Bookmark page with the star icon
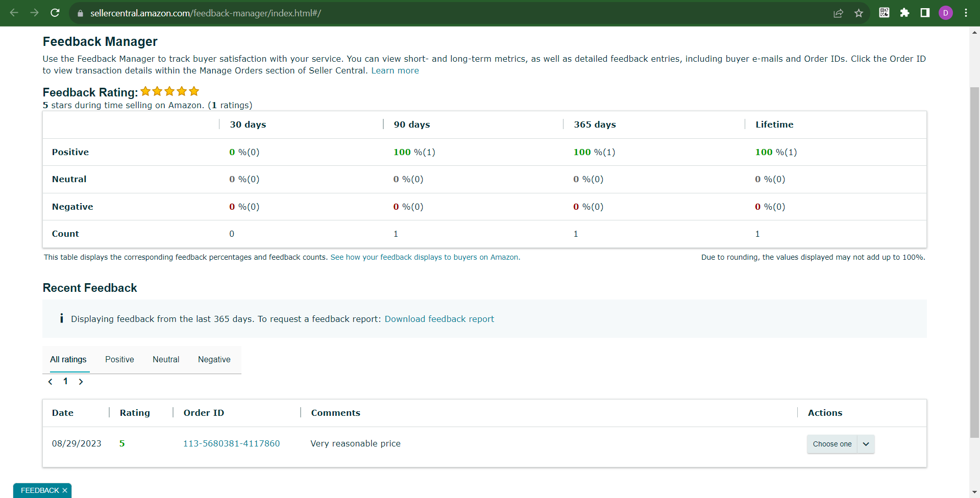 click(859, 13)
